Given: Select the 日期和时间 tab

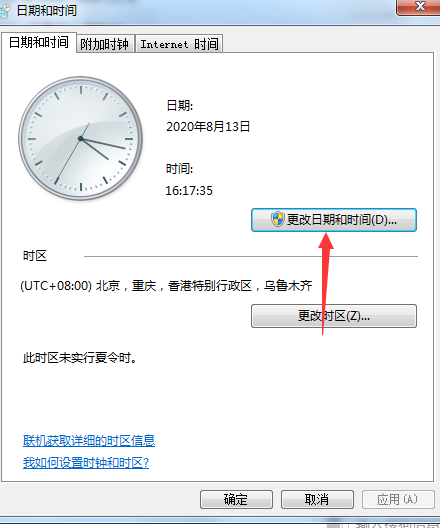Looking at the screenshot, I should point(39,42).
